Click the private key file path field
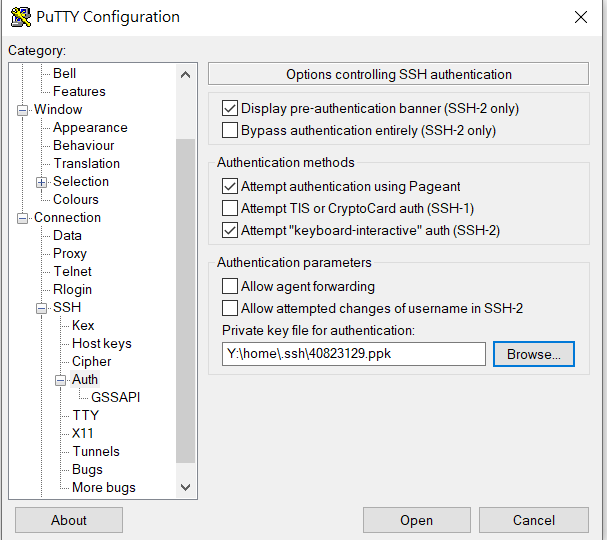 click(354, 354)
